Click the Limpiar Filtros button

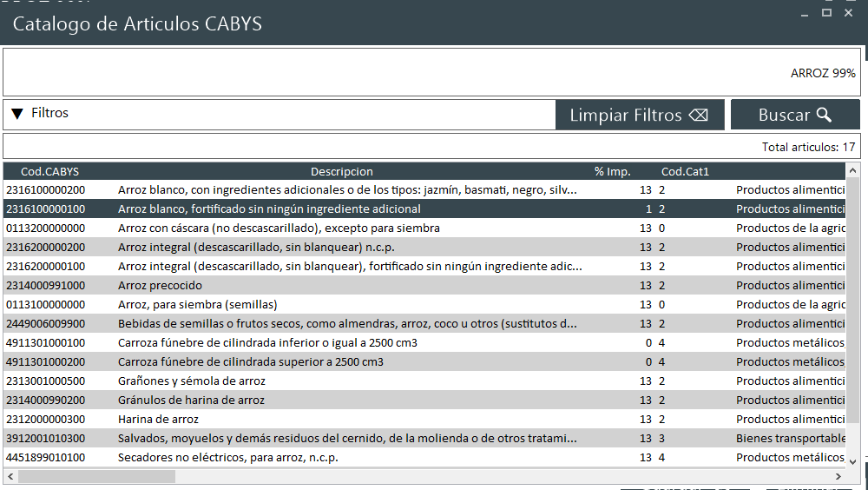[639, 115]
